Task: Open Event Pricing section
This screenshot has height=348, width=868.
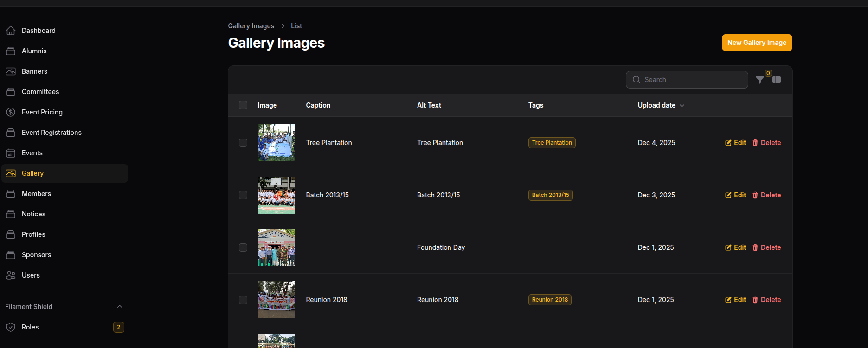Action: tap(65, 112)
